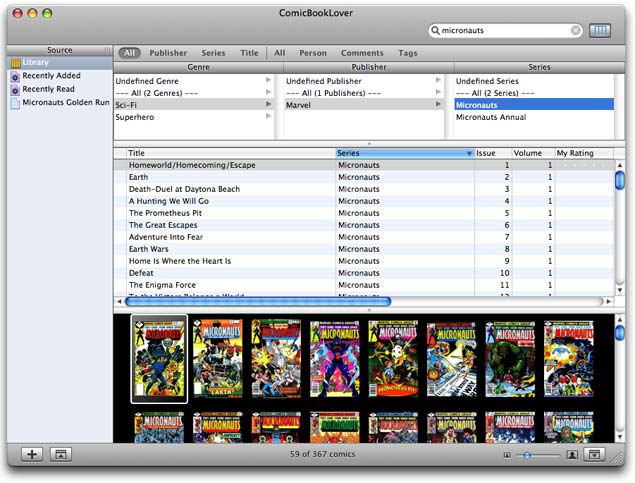Viewport: 635px width, 483px height.
Task: Sort by the Series column header
Action: 405,153
